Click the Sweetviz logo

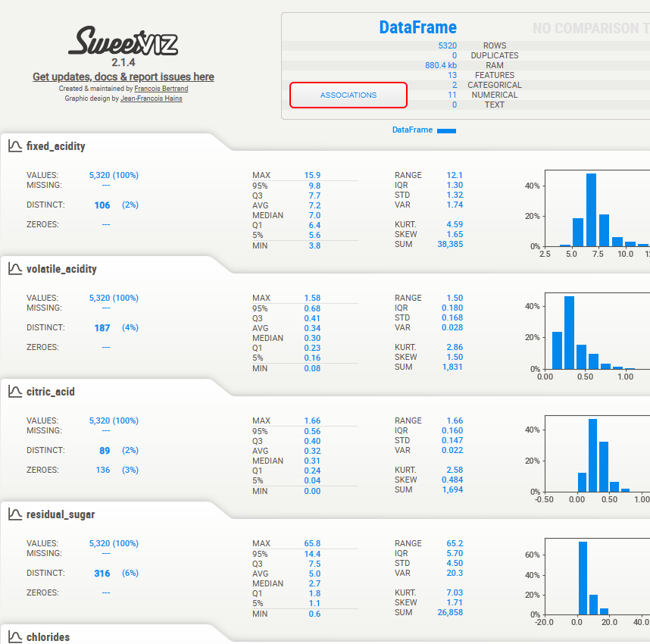click(x=123, y=41)
